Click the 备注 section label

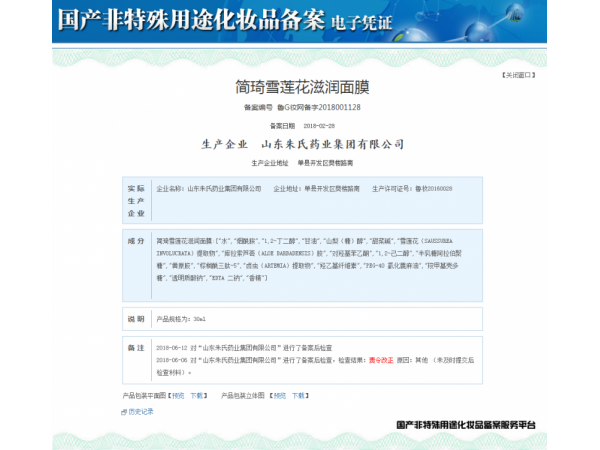click(x=136, y=348)
